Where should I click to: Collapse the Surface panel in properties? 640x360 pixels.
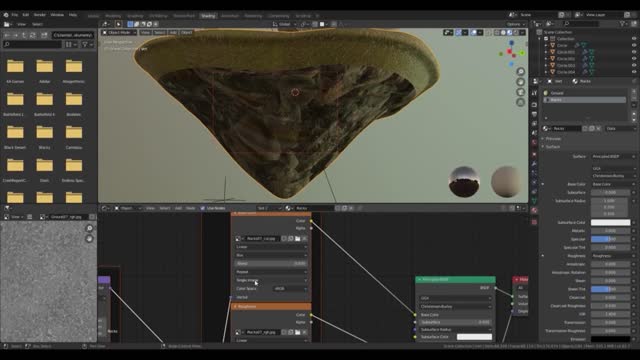(x=553, y=147)
